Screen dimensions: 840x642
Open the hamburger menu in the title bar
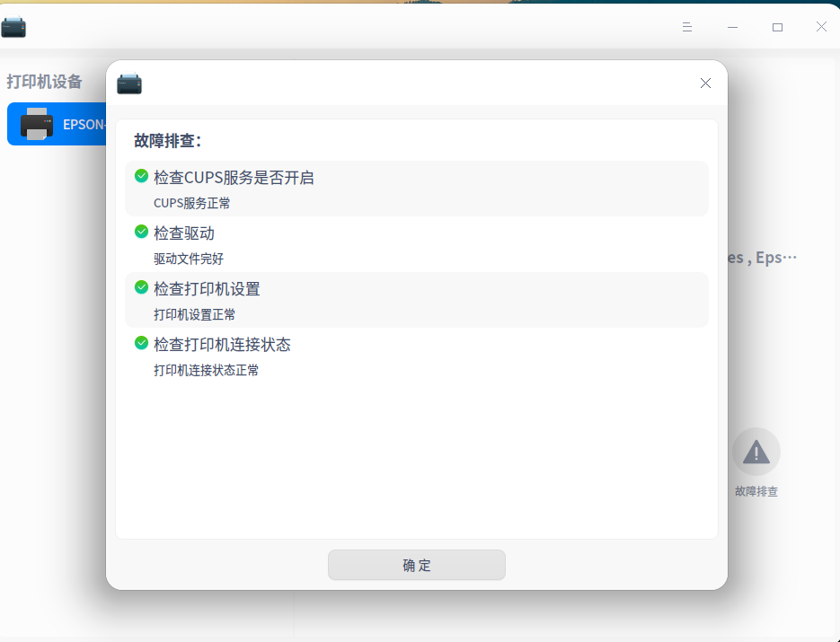coord(687,27)
